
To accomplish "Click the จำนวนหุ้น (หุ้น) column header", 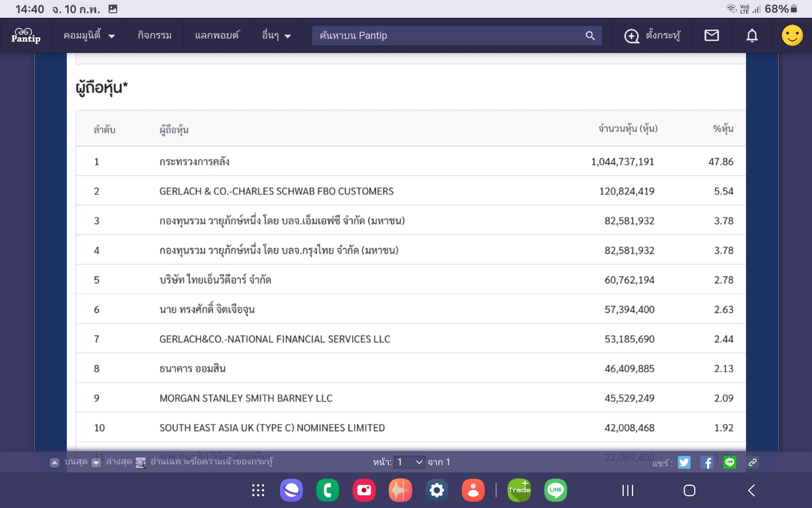I will (x=628, y=129).
